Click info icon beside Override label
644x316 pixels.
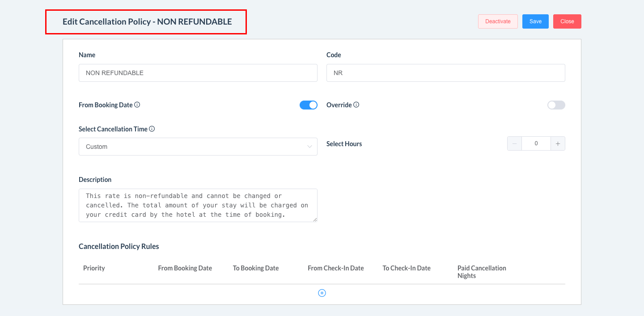tap(356, 105)
